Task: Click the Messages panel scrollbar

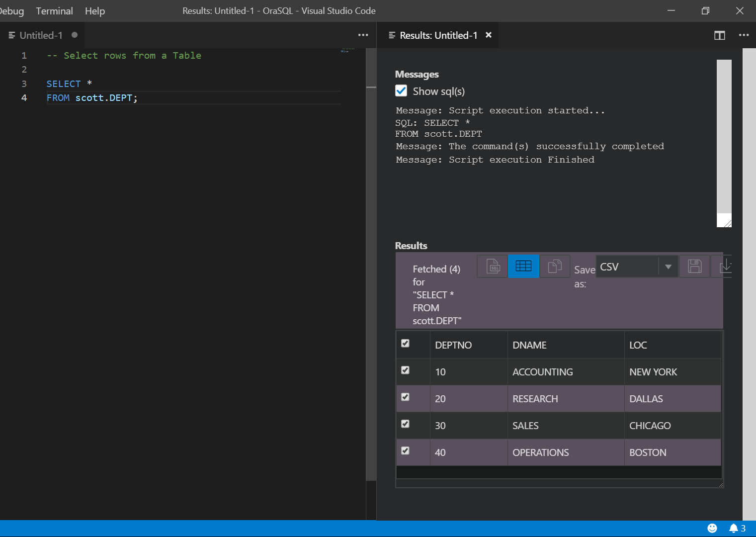Action: click(724, 136)
